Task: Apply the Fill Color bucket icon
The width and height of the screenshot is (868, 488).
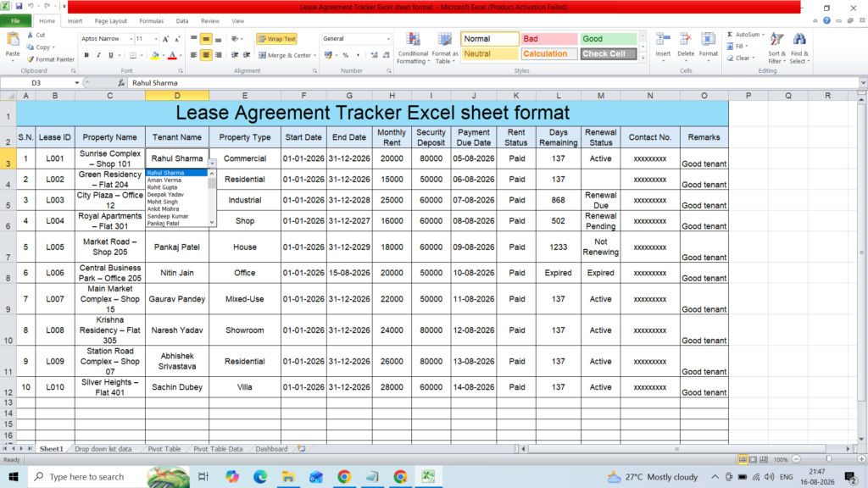Action: point(155,55)
